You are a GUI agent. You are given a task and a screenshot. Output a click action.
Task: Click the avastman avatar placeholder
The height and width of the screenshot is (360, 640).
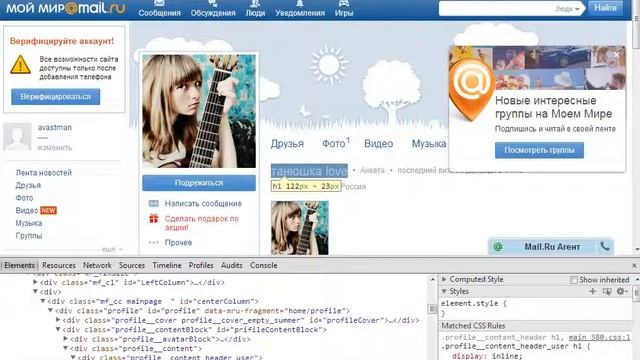pyautogui.click(x=17, y=136)
